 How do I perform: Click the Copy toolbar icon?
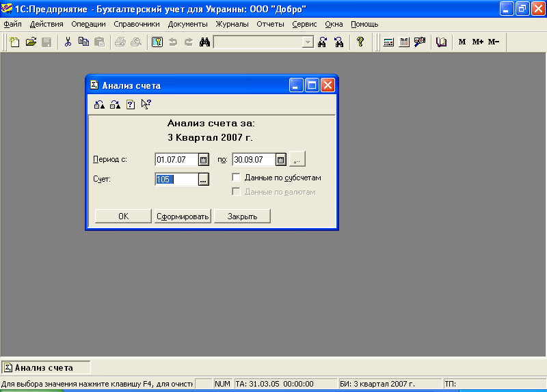(83, 42)
